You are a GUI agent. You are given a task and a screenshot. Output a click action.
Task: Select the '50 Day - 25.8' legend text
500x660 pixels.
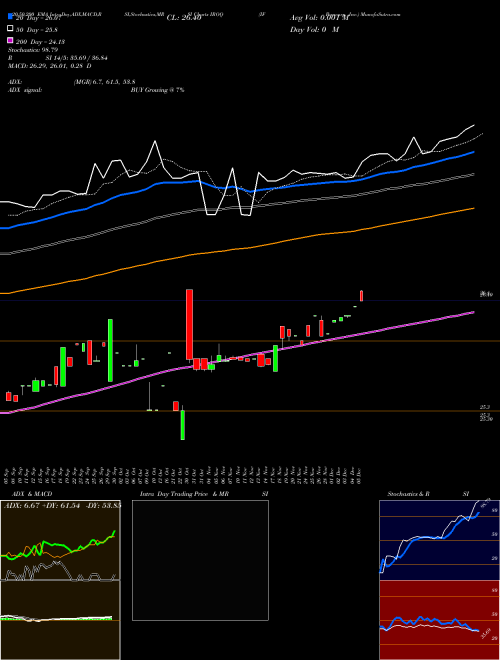(x=37, y=29)
